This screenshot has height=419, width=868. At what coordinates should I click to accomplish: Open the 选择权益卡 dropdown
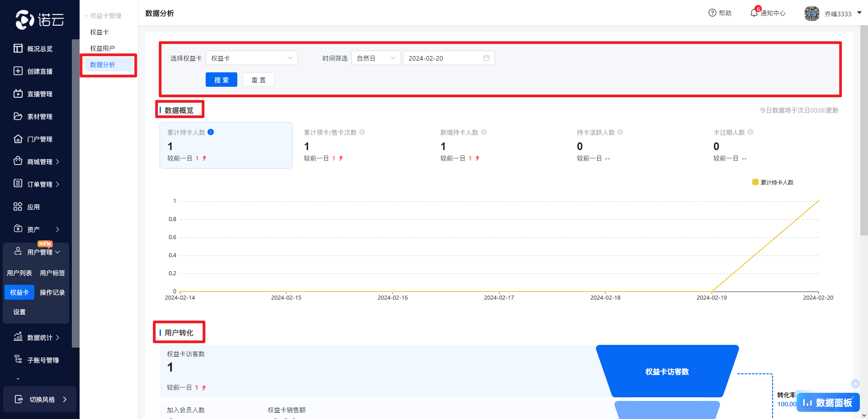[x=251, y=58]
